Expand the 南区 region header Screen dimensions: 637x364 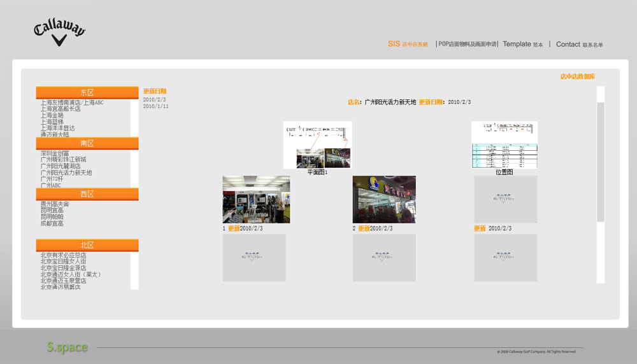coord(87,144)
